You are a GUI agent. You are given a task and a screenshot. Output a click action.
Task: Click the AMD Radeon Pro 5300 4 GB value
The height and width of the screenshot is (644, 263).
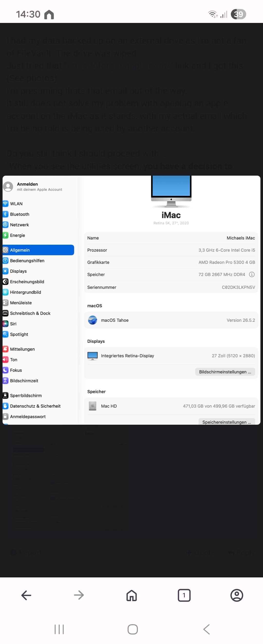tap(226, 262)
